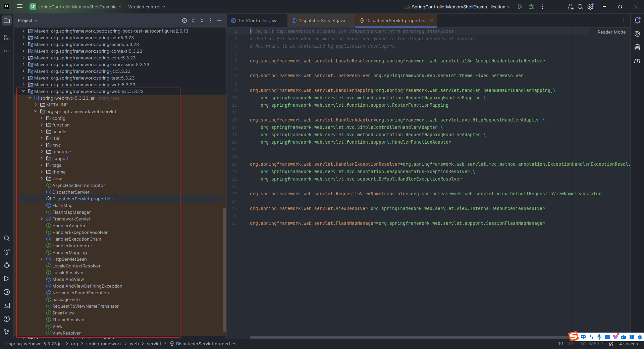
Task: Open editor tabs options menu
Action: point(624,20)
